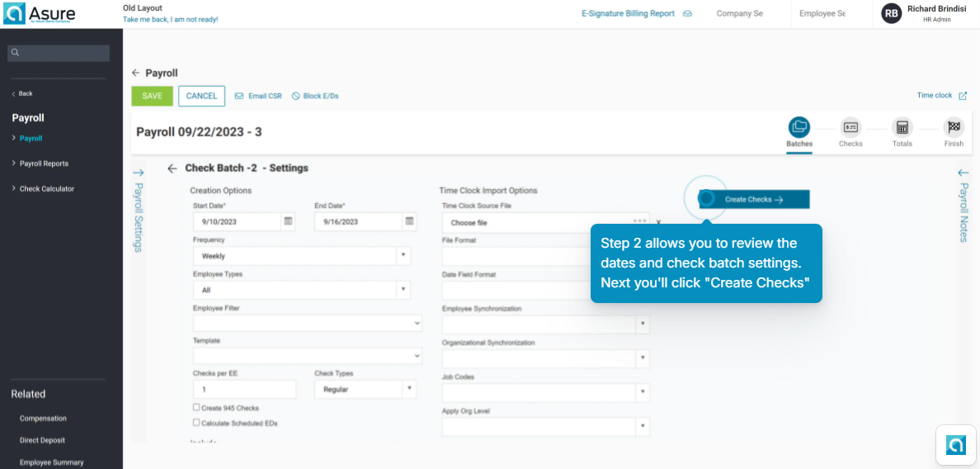Enable Calculate Scheduled EDs checkbox
Screen dimensions: 980x469
tap(196, 423)
